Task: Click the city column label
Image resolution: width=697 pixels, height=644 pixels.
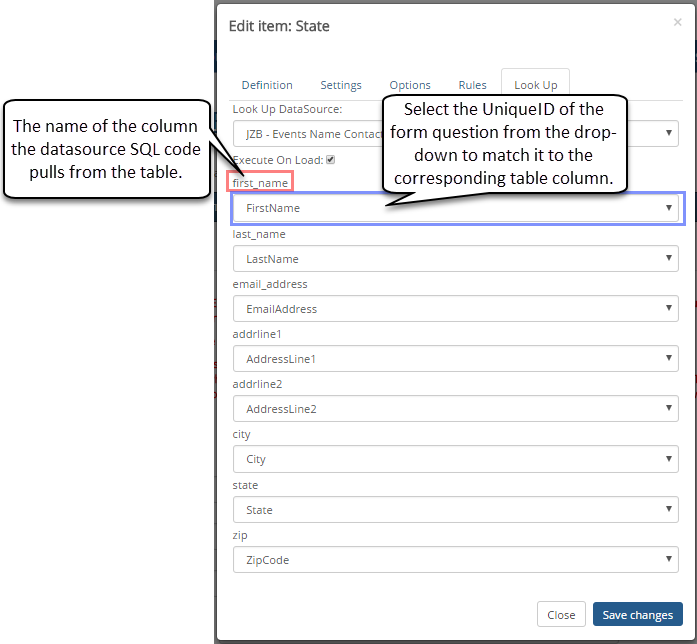Action: [241, 434]
